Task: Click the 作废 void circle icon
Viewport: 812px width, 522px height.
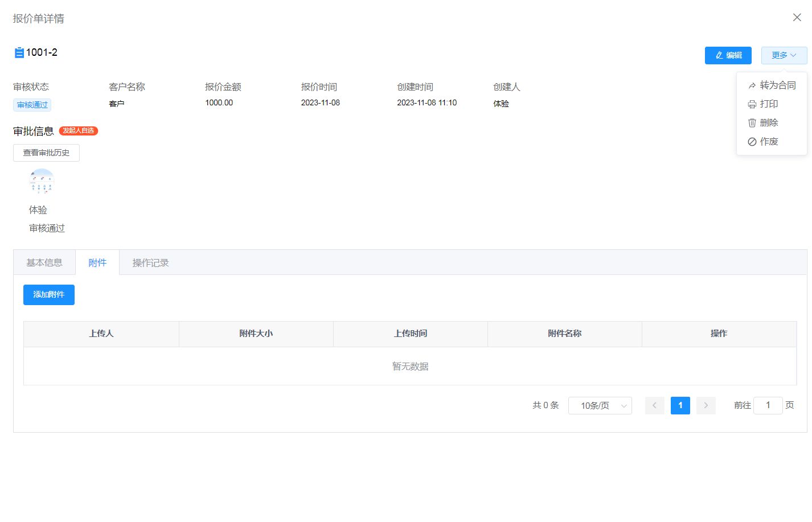Action: click(x=752, y=142)
